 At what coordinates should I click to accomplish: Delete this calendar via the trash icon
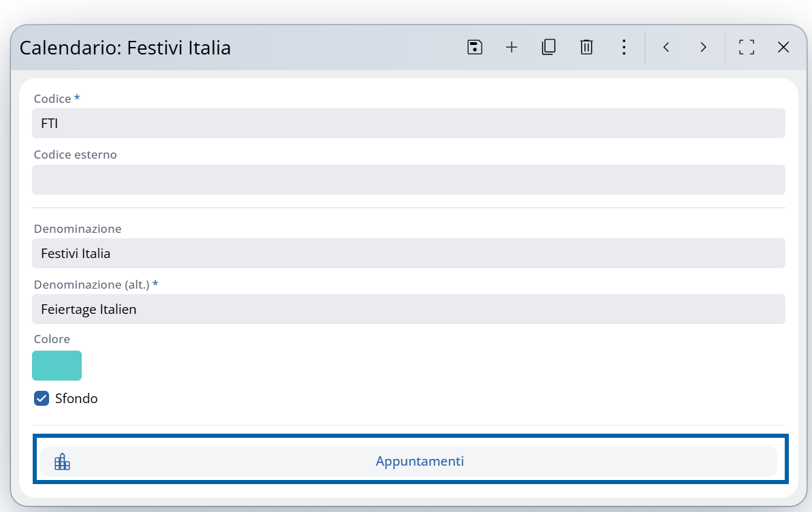coord(586,47)
